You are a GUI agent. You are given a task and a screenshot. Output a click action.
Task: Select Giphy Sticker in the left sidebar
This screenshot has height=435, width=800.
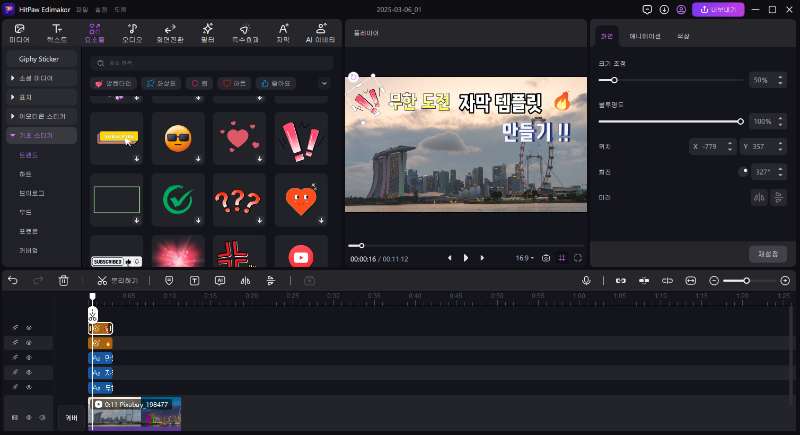[x=39, y=59]
